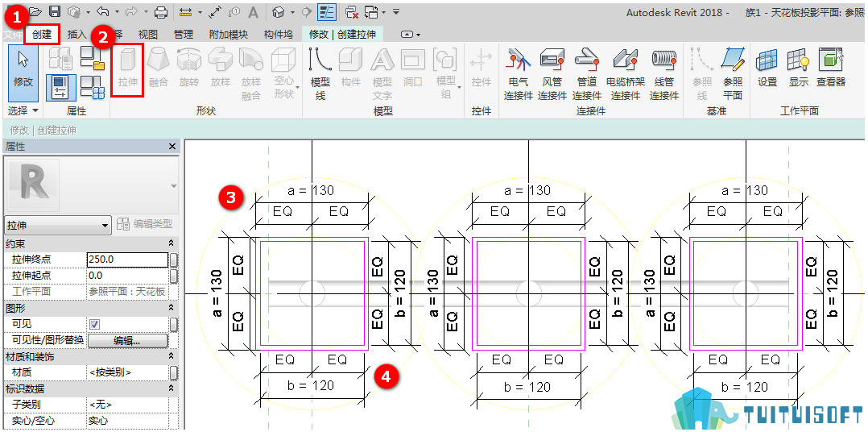Click the 模型线 model line tool
Screen dimensions: 868x432
320,74
